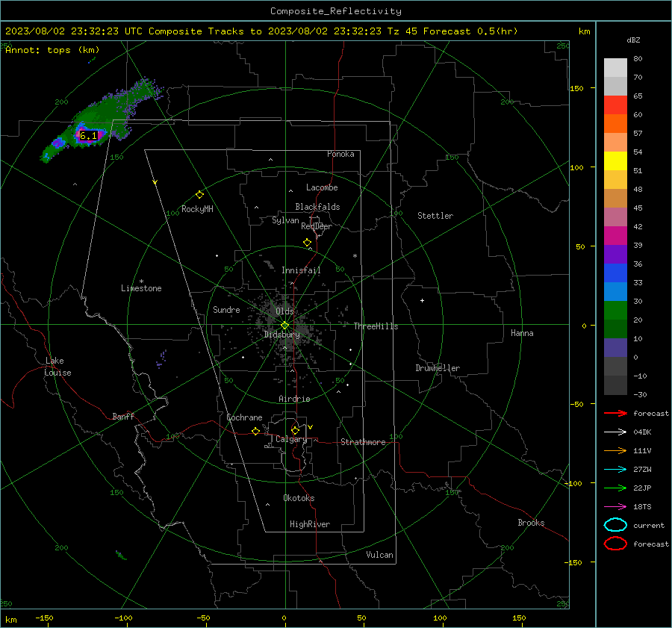This screenshot has width=672, height=628.
Task: Click the Olds label near radar center
Action: 284,311
